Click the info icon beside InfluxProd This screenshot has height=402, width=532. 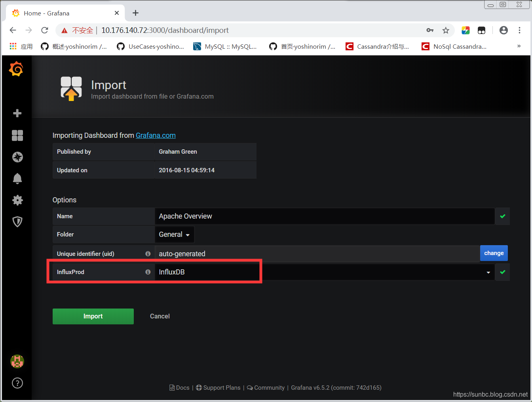pos(148,272)
